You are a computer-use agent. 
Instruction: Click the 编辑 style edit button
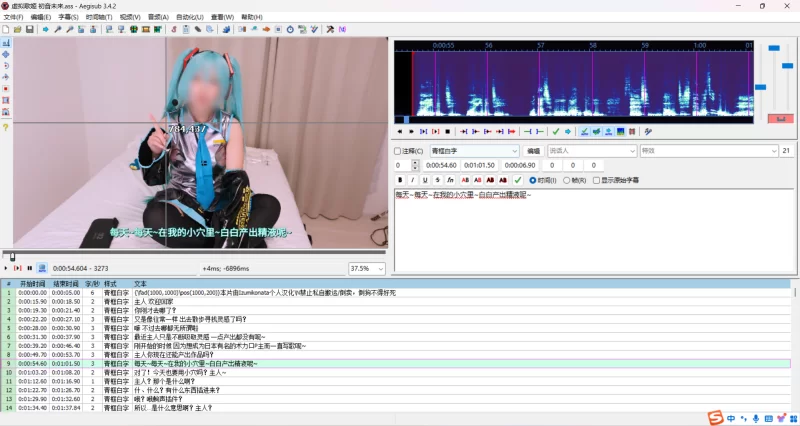coord(533,151)
